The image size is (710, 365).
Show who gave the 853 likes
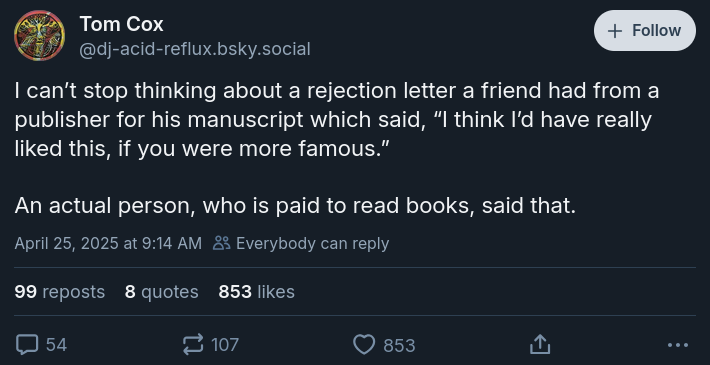pos(256,292)
